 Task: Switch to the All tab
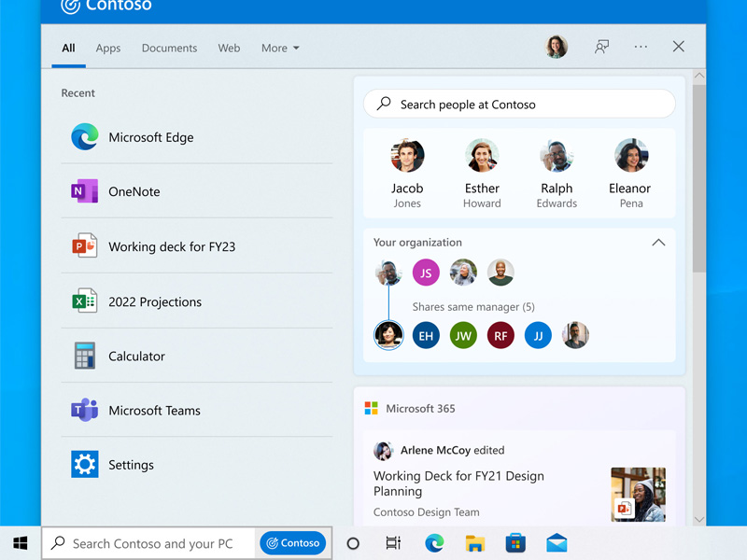coord(68,49)
